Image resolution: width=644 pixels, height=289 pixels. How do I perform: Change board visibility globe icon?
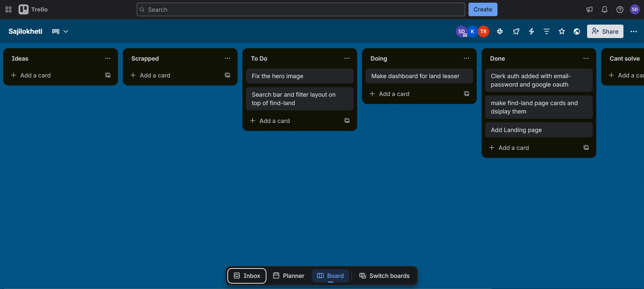[x=577, y=31]
